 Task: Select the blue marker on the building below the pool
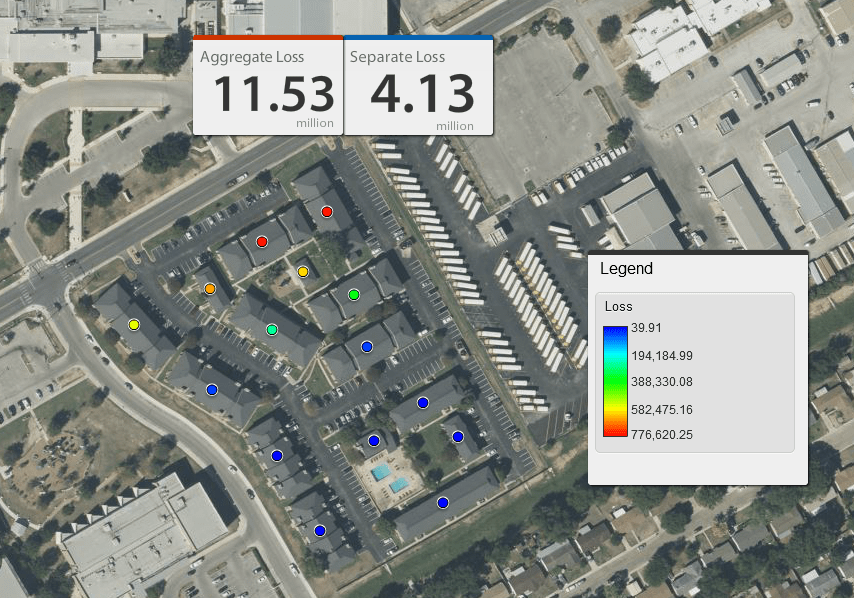443,502
